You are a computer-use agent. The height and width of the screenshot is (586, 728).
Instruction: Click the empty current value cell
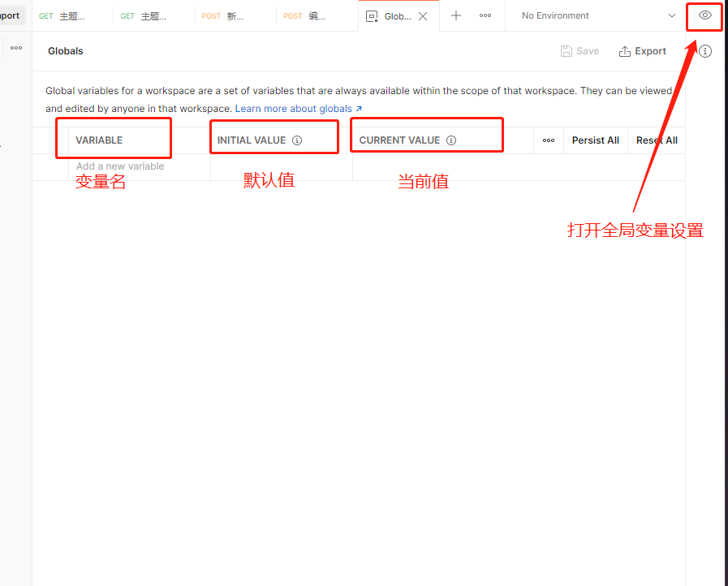519,166
